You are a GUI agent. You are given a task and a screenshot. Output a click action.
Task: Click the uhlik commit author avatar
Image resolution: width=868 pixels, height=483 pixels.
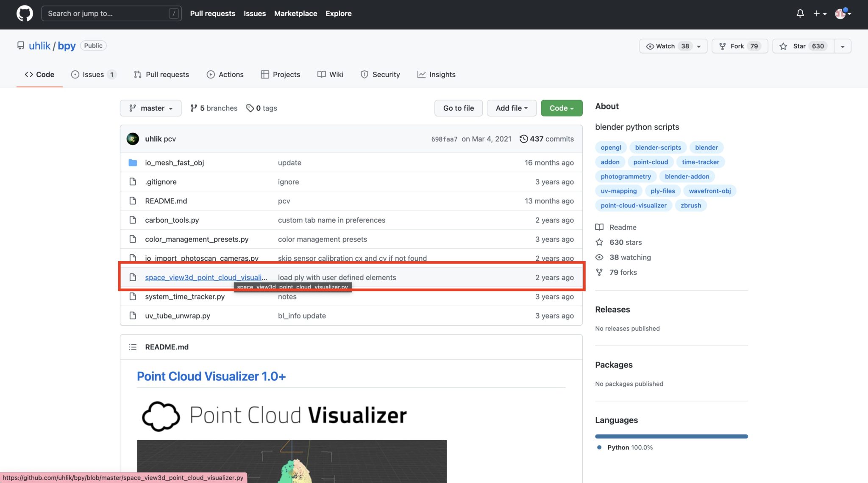coord(133,139)
